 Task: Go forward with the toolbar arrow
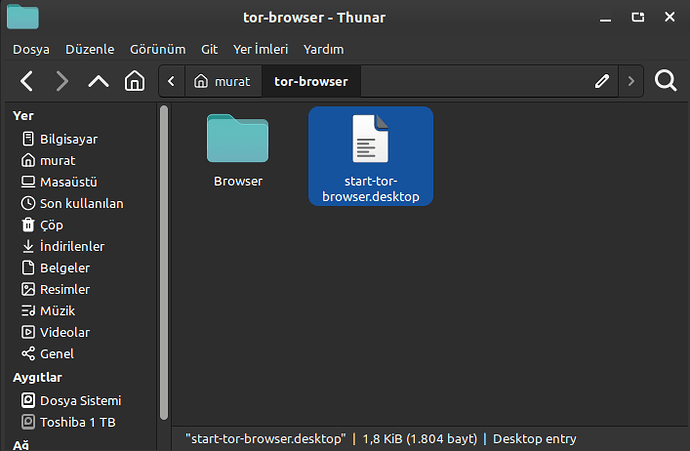[62, 81]
